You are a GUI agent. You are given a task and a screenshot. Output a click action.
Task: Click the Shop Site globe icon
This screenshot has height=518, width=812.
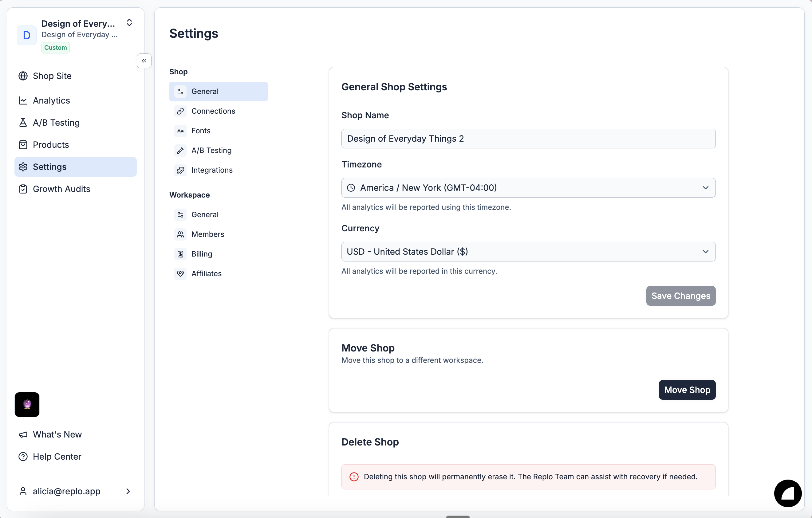pyautogui.click(x=23, y=76)
